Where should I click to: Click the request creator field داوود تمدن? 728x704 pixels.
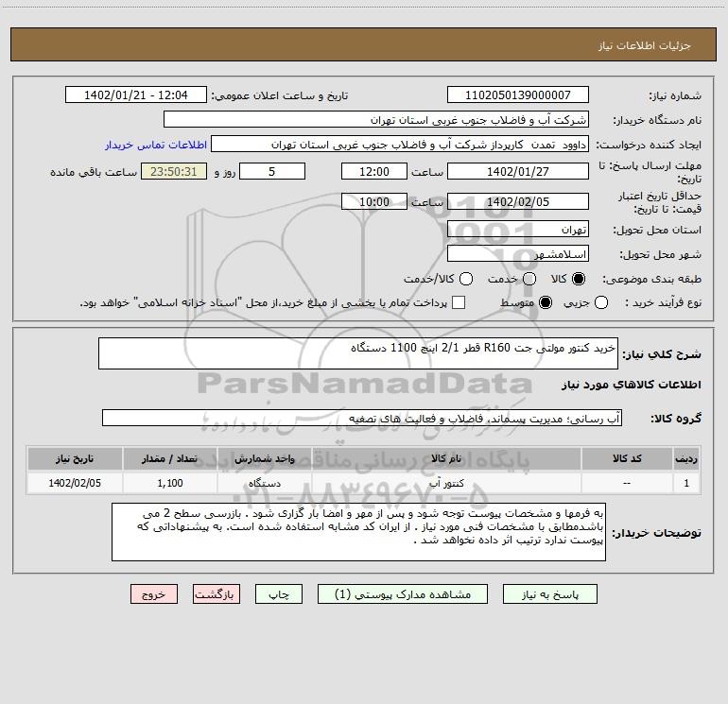click(x=400, y=145)
